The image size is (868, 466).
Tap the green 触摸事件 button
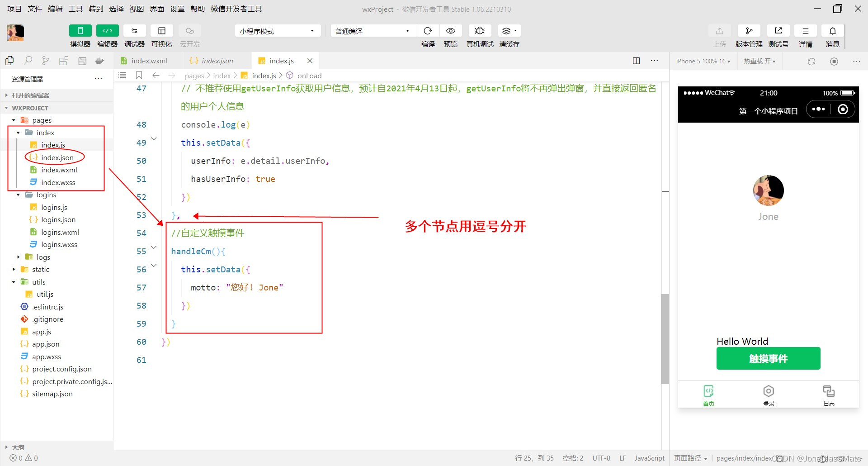pos(768,358)
